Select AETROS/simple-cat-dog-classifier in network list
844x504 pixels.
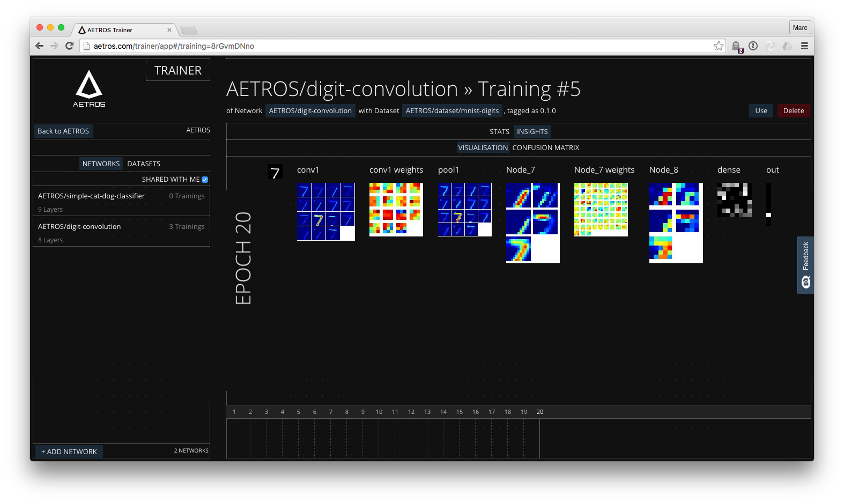(121, 202)
